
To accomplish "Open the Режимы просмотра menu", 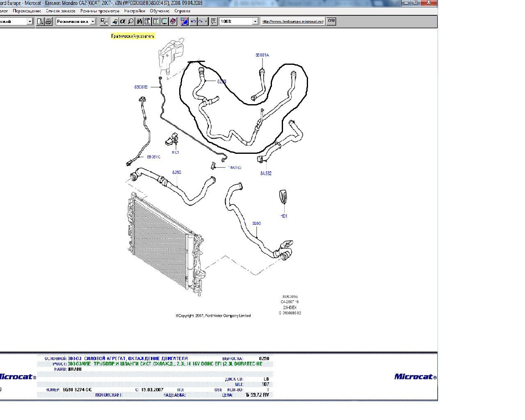I will tap(100, 11).
